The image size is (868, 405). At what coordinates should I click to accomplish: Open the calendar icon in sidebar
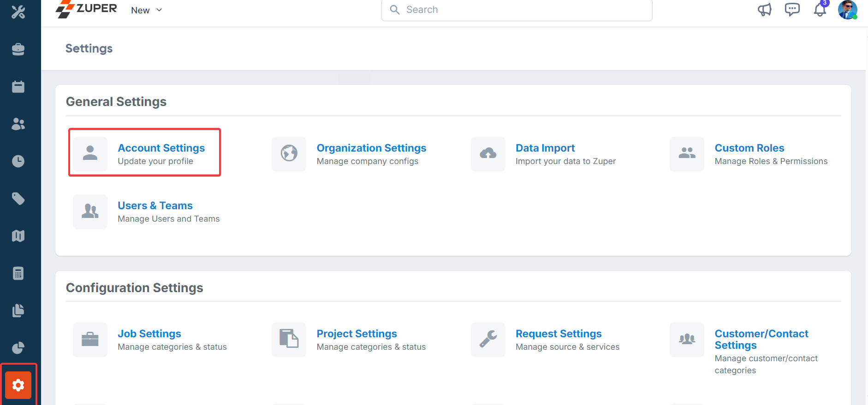(x=18, y=87)
